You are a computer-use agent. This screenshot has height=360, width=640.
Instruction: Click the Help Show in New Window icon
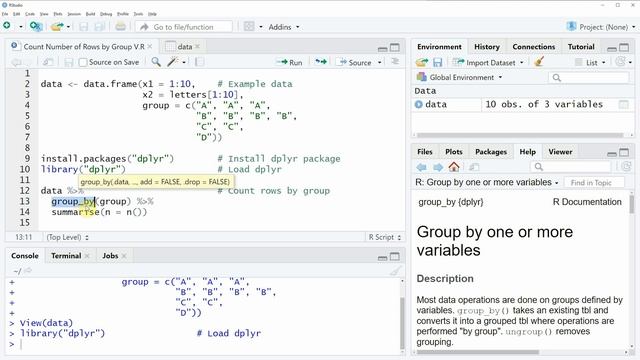click(x=474, y=167)
